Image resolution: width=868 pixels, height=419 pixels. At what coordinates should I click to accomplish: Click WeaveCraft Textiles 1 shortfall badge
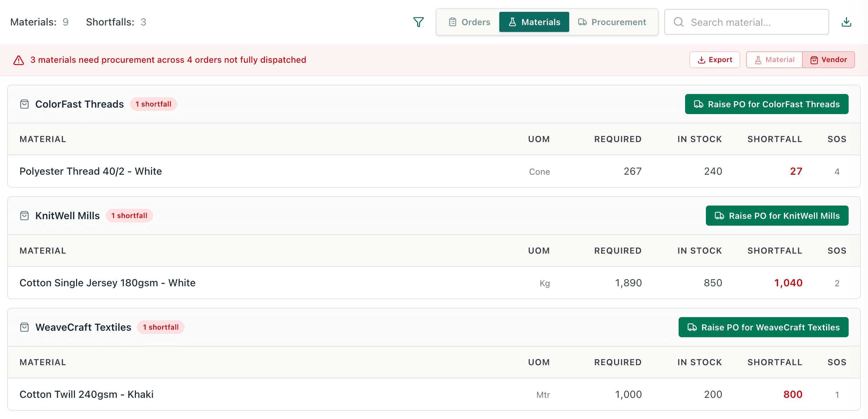[x=161, y=328]
